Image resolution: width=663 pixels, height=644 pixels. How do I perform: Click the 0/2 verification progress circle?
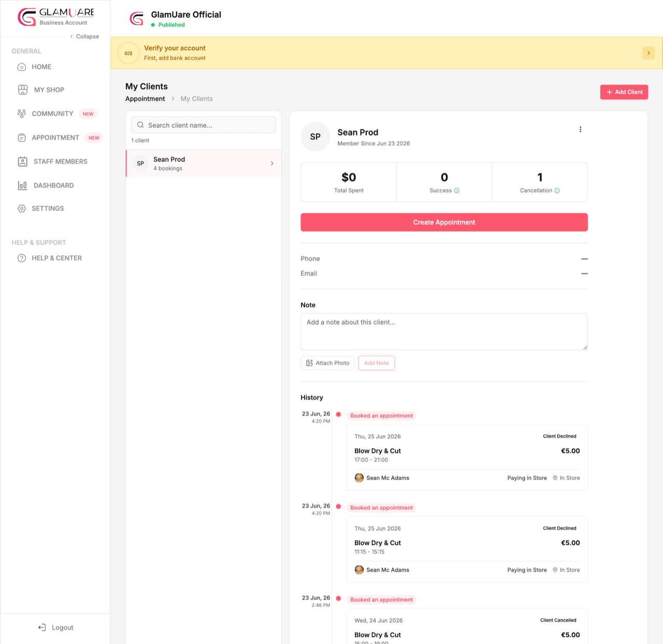128,53
